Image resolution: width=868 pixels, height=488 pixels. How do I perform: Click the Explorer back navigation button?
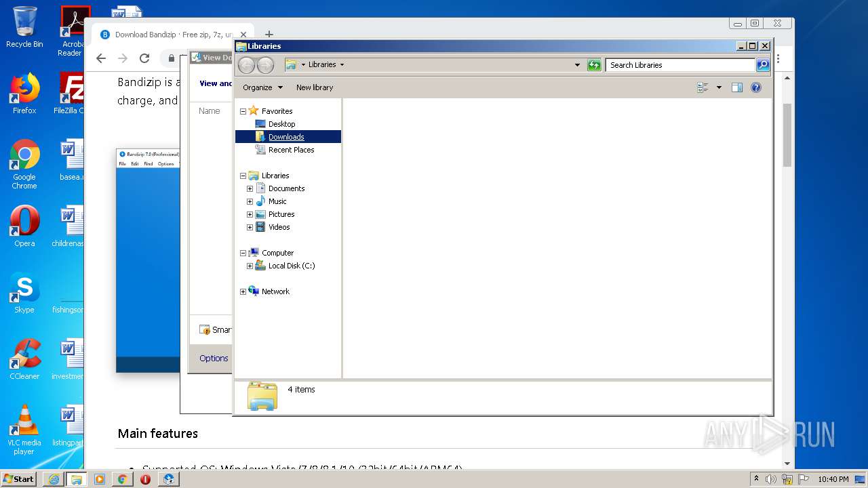pos(246,65)
